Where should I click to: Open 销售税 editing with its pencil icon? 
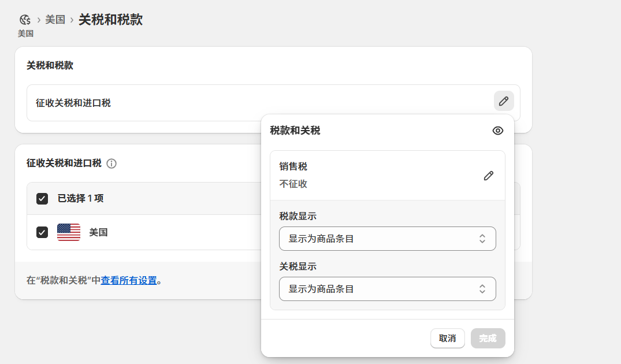tap(489, 175)
